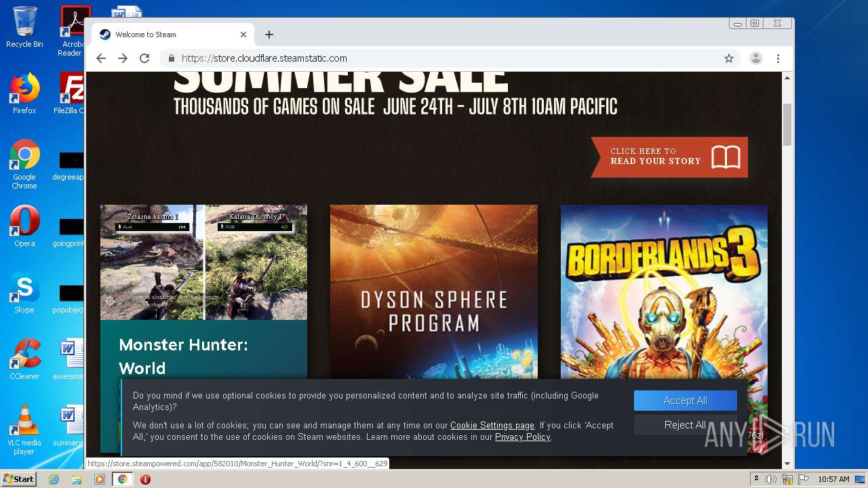Open Chrome three-dot menu
Viewport: 868px width, 488px height.
point(778,58)
